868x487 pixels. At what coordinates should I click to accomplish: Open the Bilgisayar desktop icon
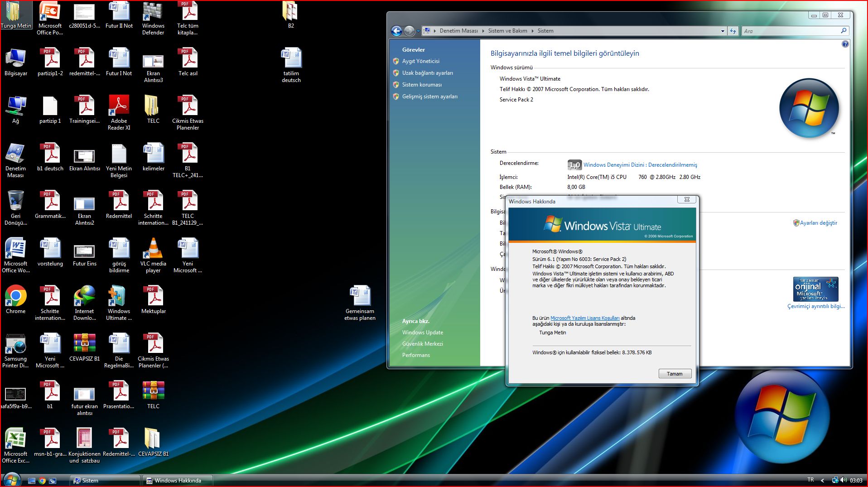click(16, 62)
